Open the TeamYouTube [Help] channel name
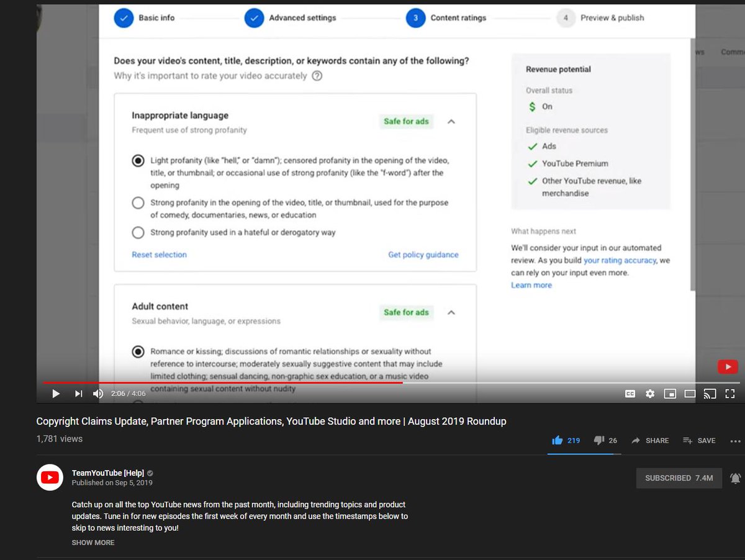This screenshot has height=560, width=745. pyautogui.click(x=108, y=473)
